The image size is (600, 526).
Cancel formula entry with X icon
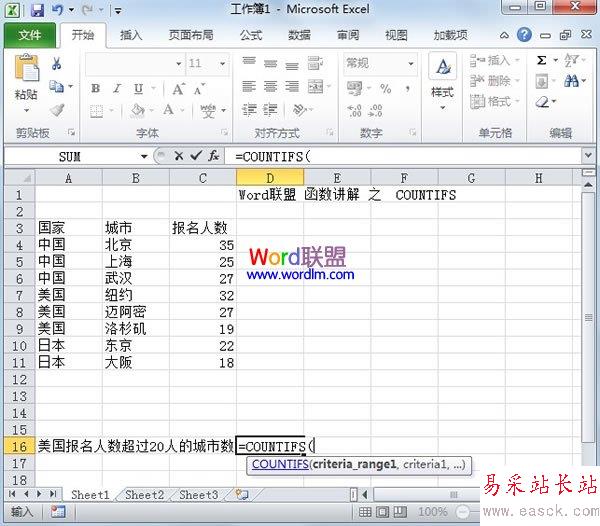click(179, 156)
